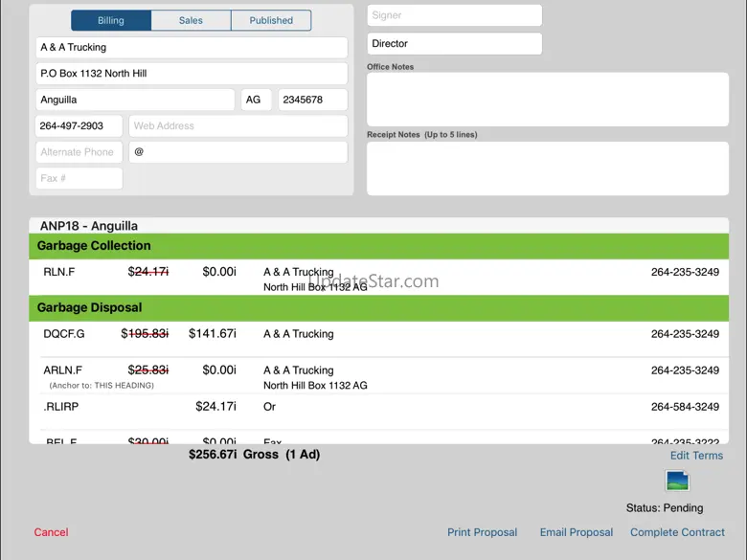Click the email field showing @
747x560 pixels.
pyautogui.click(x=238, y=152)
